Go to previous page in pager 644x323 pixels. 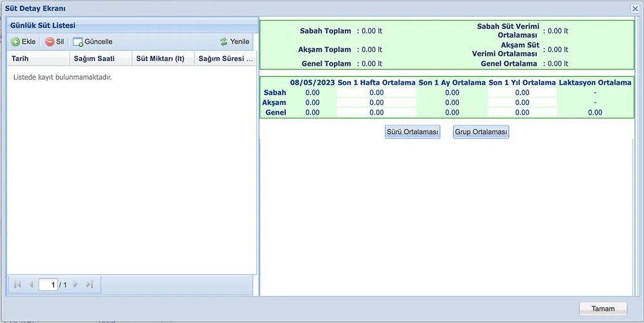(x=30, y=284)
